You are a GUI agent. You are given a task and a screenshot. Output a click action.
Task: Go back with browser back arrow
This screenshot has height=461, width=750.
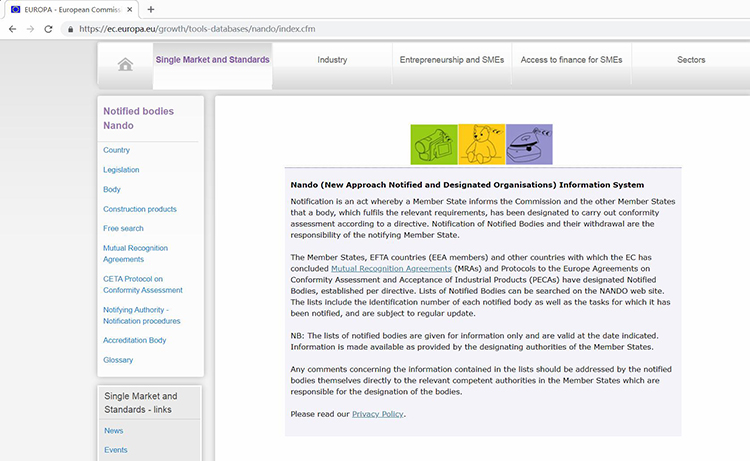click(x=12, y=29)
